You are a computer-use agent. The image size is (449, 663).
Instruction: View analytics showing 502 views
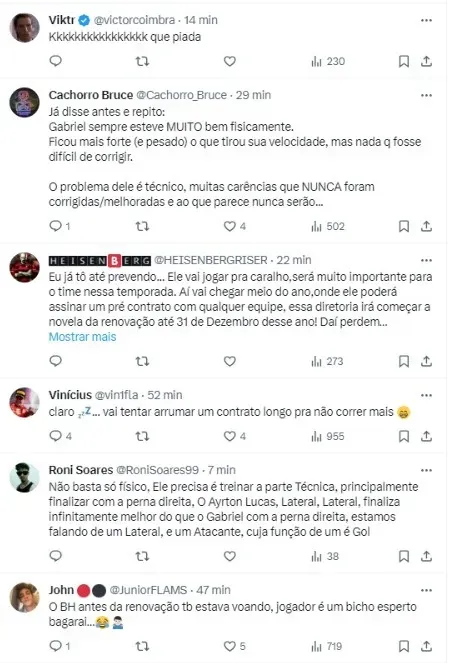[328, 226]
